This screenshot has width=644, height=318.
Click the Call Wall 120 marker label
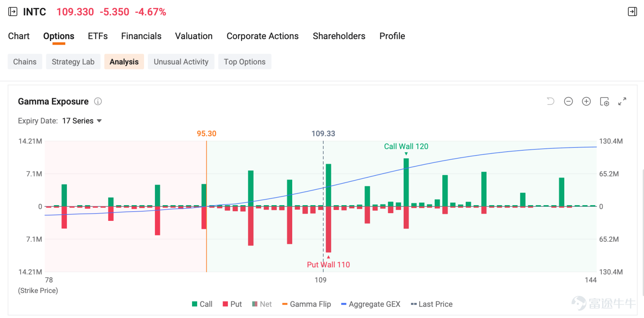tap(406, 146)
